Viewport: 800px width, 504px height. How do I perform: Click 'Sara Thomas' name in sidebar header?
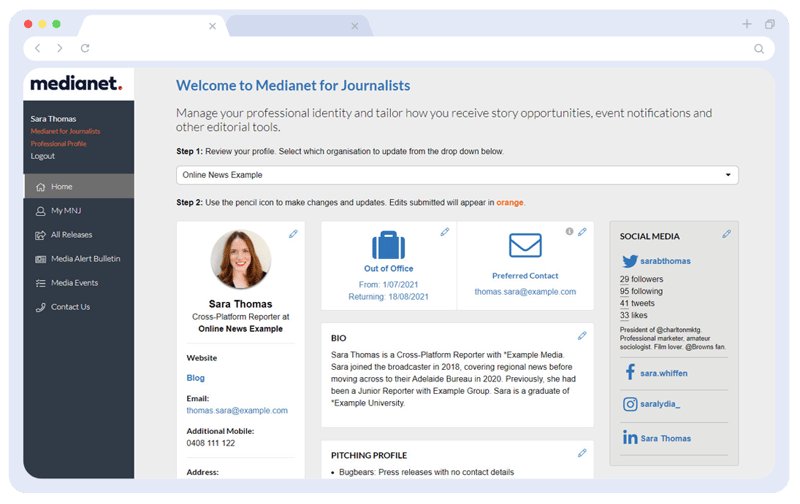pyautogui.click(x=53, y=119)
